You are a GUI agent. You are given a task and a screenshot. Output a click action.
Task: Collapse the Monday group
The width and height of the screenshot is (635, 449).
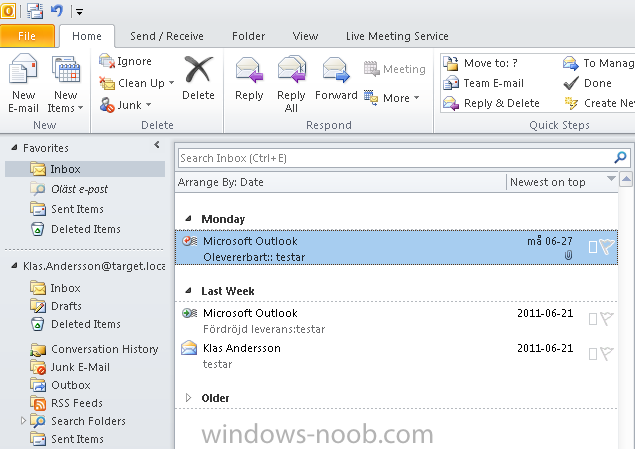188,219
